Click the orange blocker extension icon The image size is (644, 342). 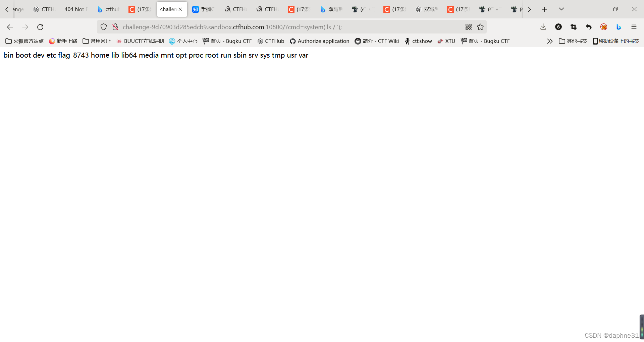click(604, 27)
